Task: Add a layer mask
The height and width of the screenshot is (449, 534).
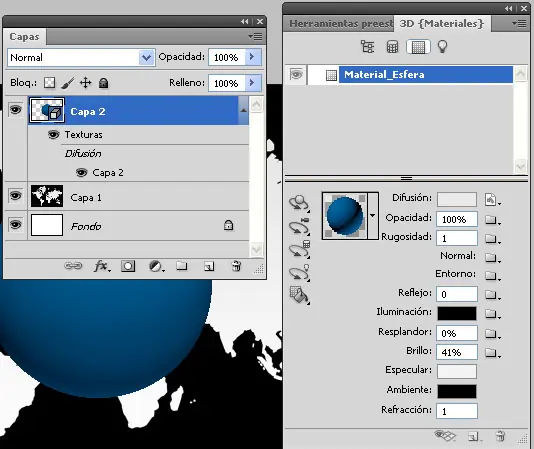Action: (128, 266)
